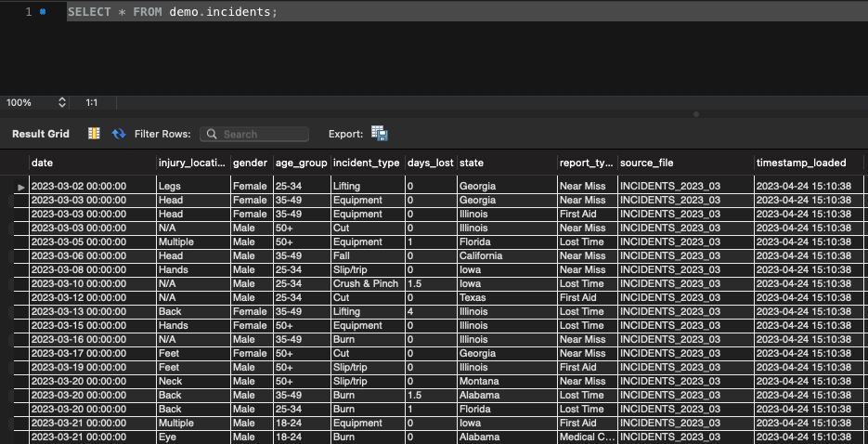Select the 'Texas' state cell
The height and width of the screenshot is (444, 868).
(507, 297)
